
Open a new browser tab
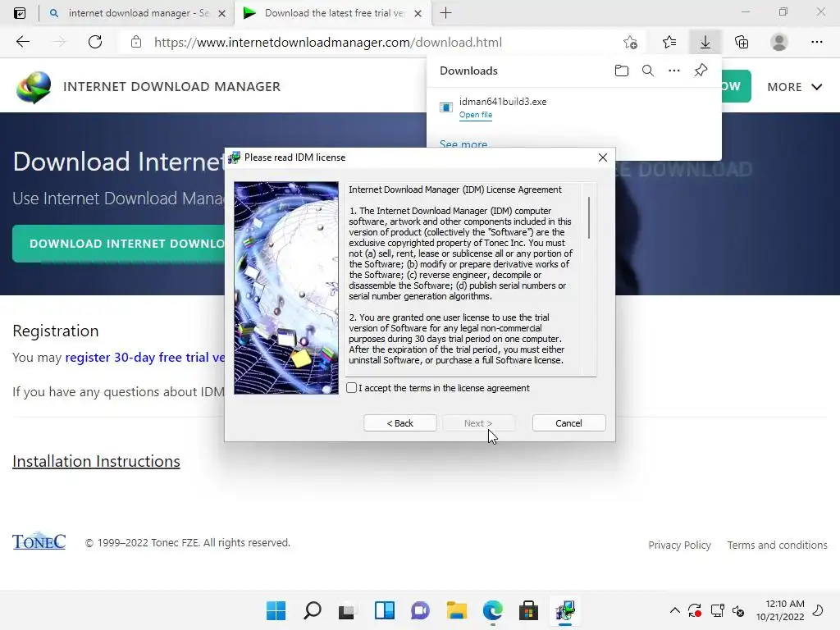pos(445,13)
